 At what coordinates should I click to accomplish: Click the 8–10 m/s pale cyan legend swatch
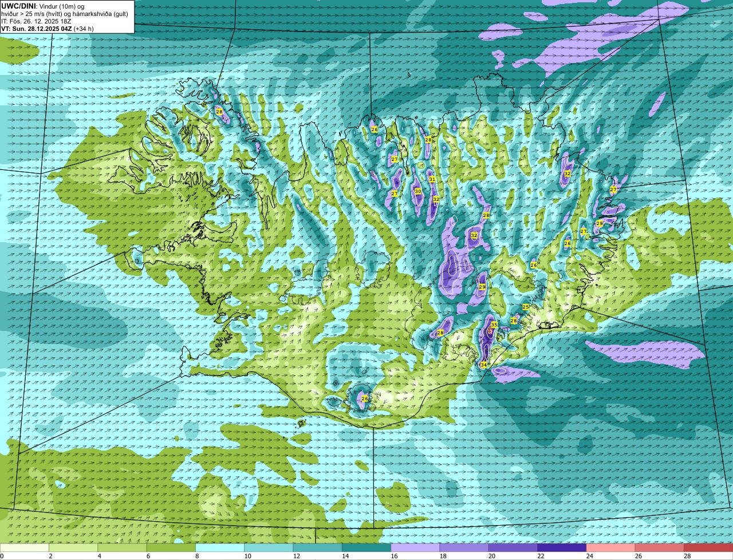point(220,548)
